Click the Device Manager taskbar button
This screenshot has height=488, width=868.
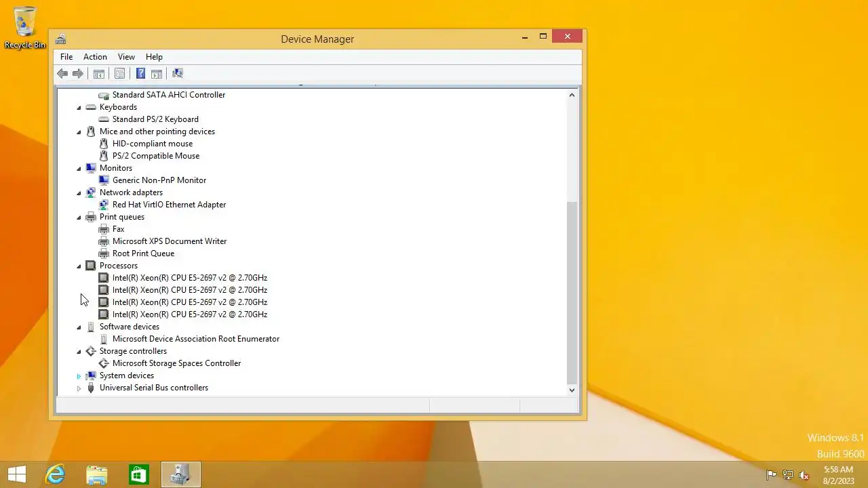tap(180, 474)
